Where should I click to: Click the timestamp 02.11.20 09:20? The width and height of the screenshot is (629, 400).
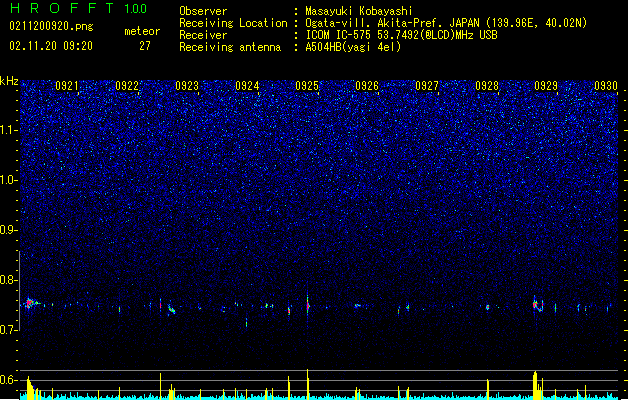pyautogui.click(x=51, y=46)
